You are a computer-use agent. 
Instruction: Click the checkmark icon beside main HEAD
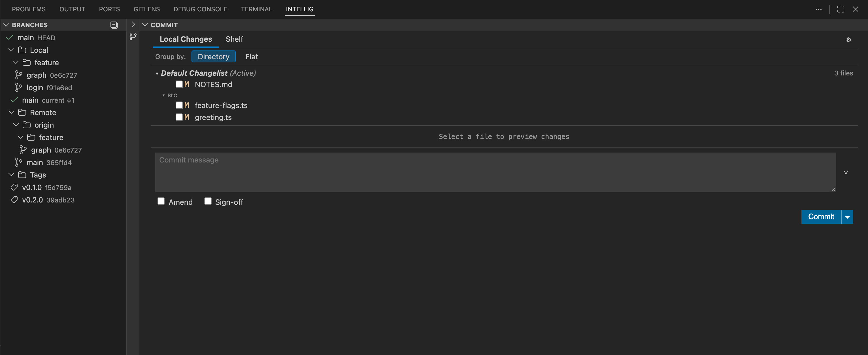point(9,37)
